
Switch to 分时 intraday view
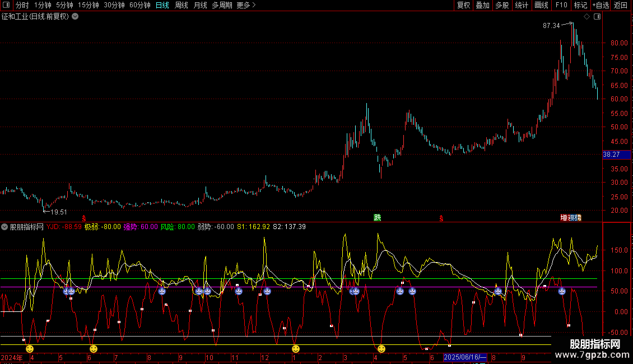coord(22,5)
